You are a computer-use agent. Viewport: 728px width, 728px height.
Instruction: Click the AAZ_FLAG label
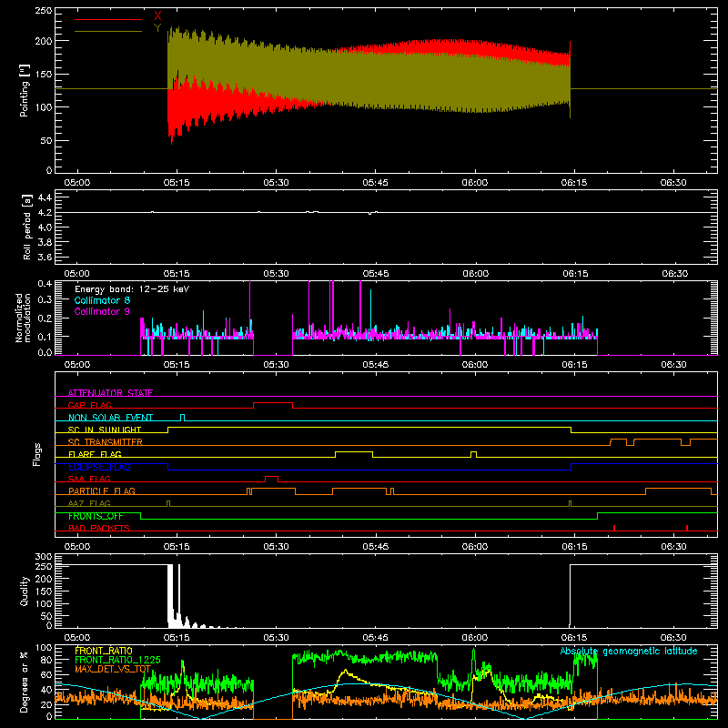click(x=89, y=503)
